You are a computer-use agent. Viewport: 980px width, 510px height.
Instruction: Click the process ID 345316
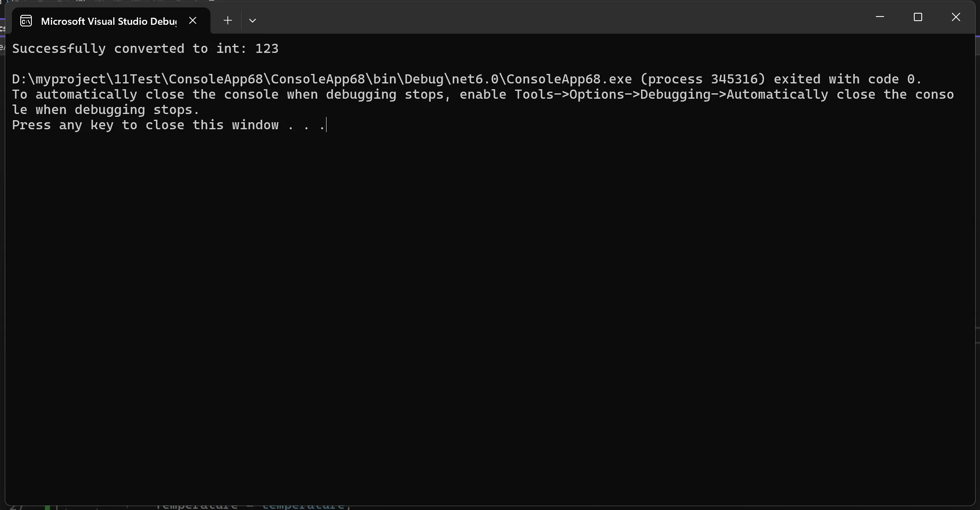734,79
